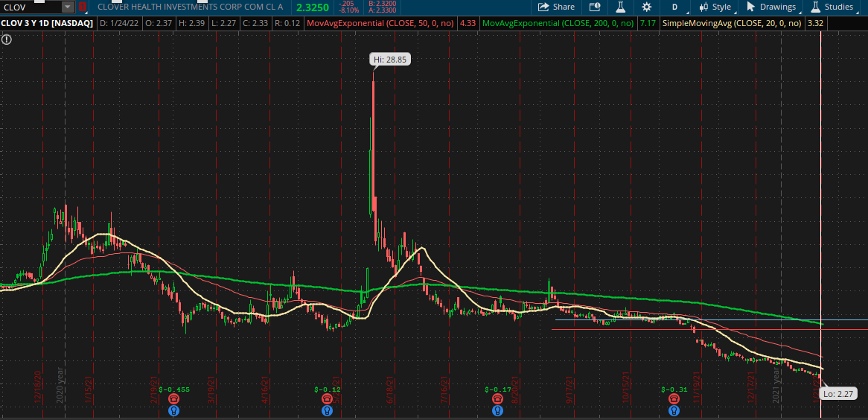868x420 pixels.
Task: Click lightbulb event icon below $-0.455 earnings
Action: (173, 410)
